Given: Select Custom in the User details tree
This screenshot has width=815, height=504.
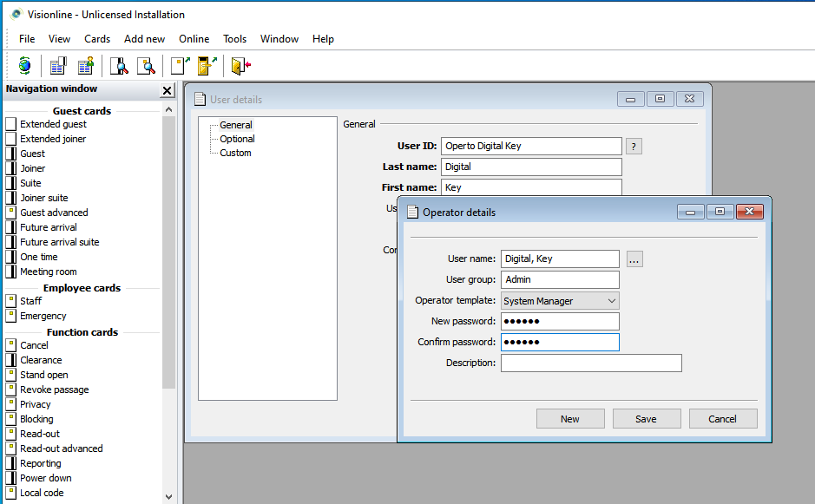Looking at the screenshot, I should 235,153.
